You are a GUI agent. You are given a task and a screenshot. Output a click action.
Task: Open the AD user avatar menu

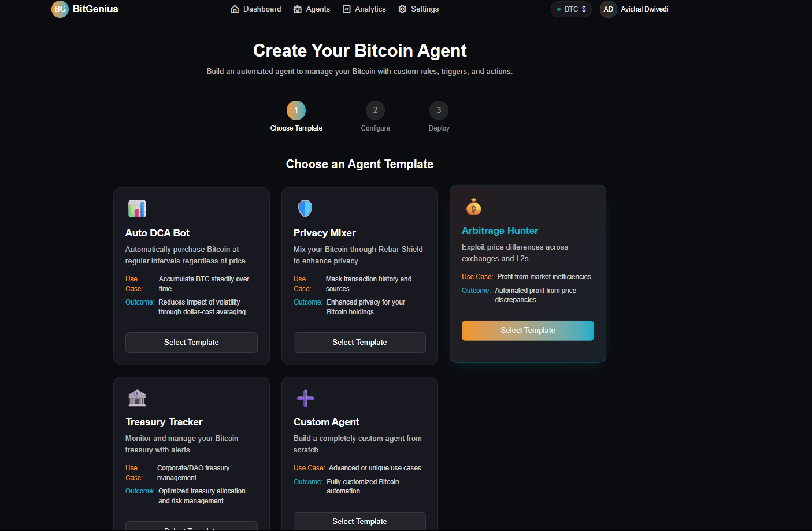[x=609, y=9]
